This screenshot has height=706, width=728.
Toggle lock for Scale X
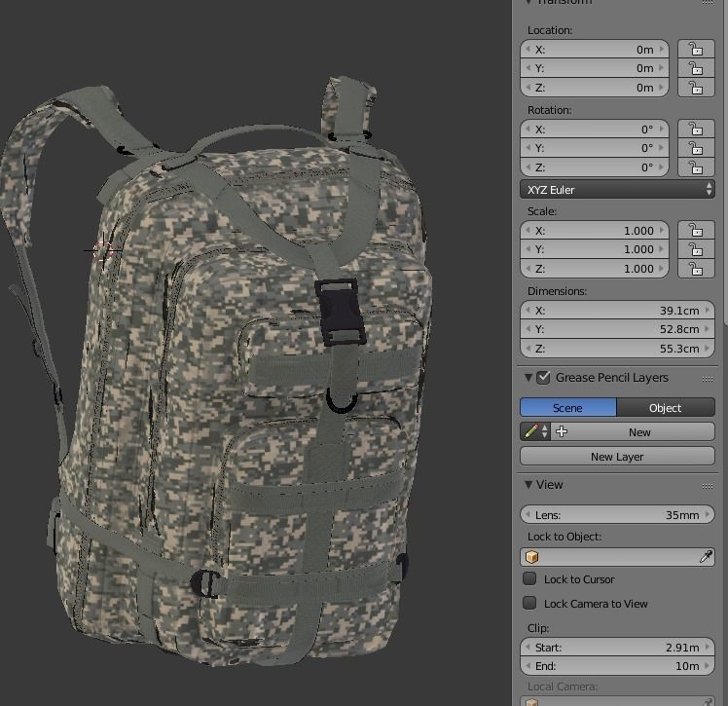(x=696, y=230)
